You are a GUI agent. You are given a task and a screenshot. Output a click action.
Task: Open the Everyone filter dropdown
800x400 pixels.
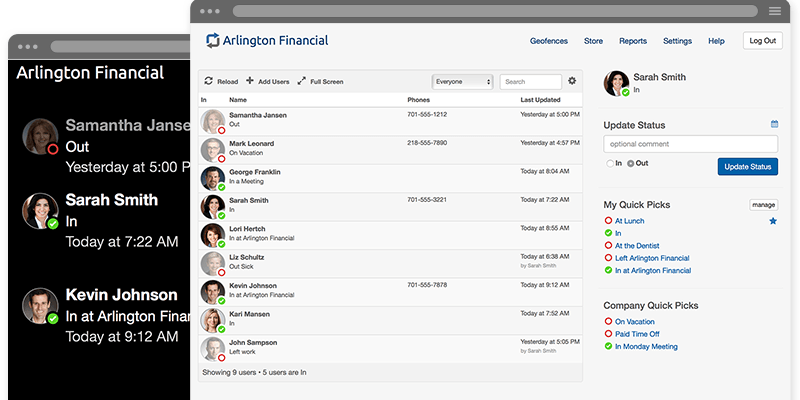(x=462, y=81)
